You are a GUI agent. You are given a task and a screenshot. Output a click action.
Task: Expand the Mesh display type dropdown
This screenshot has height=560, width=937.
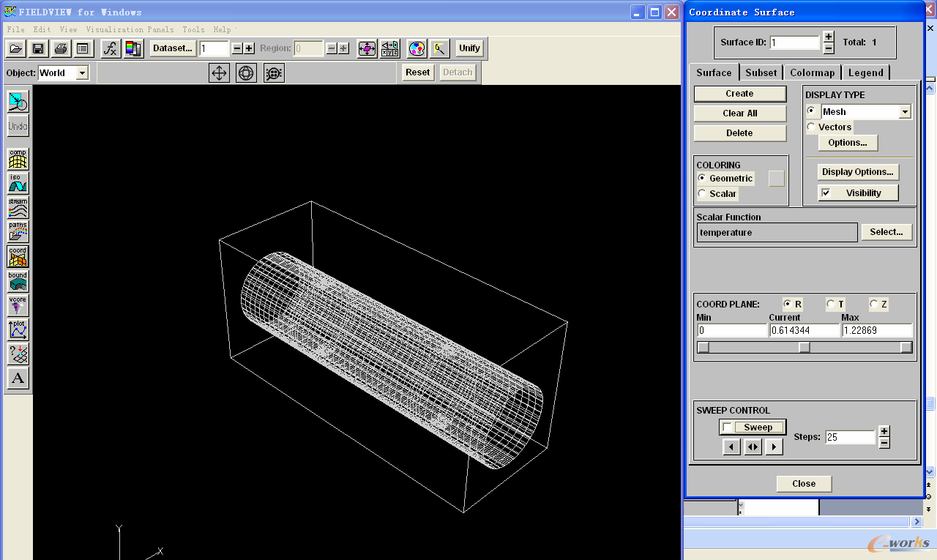(x=905, y=112)
